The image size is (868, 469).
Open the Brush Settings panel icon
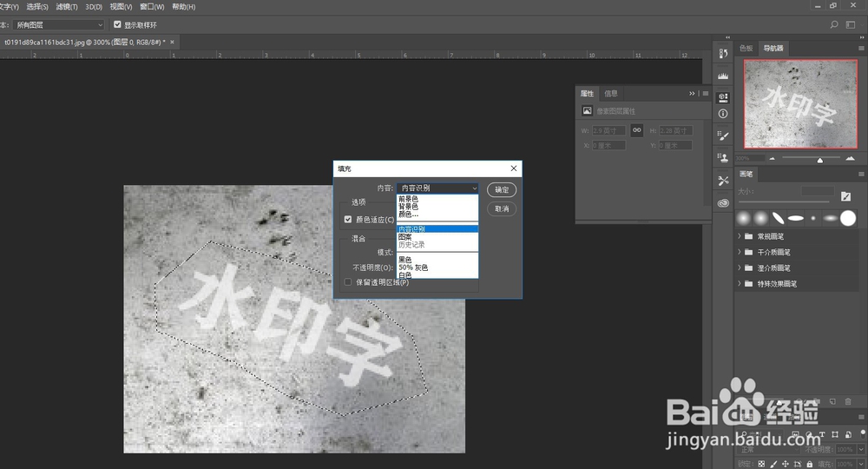[723, 135]
